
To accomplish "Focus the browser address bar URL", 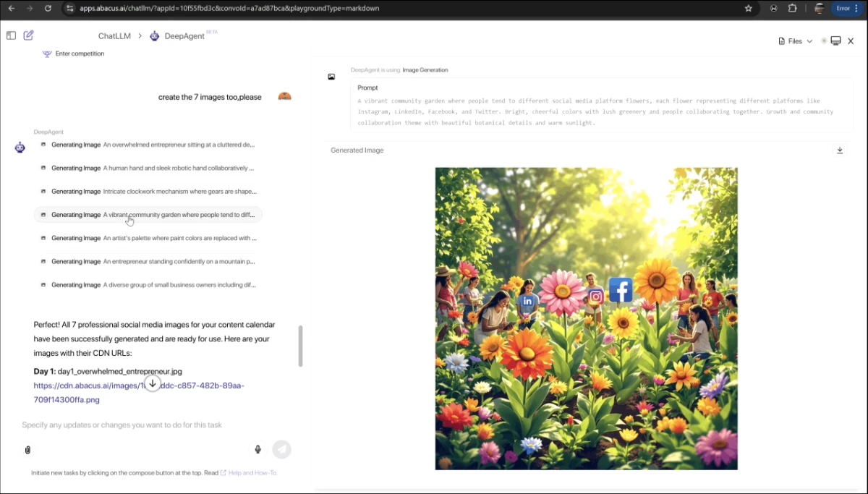I will (229, 9).
